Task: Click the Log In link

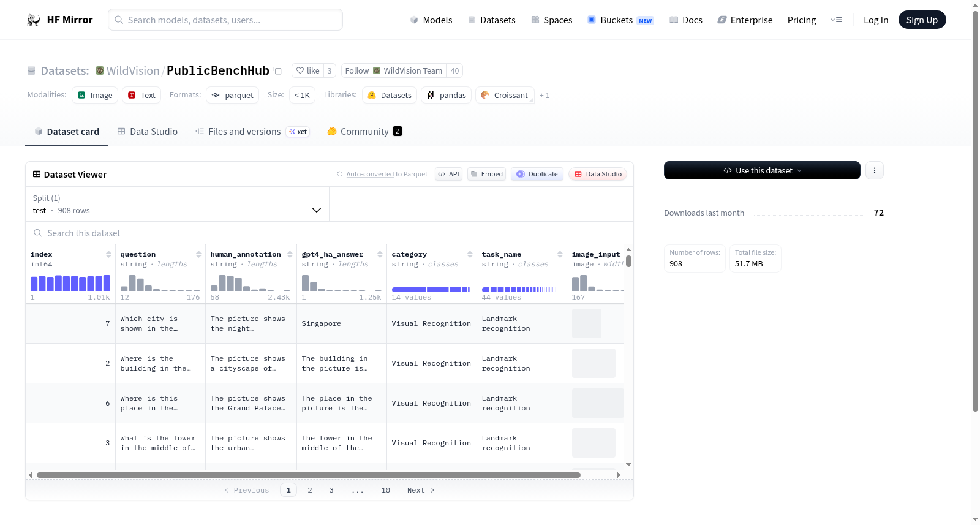Action: (x=876, y=20)
